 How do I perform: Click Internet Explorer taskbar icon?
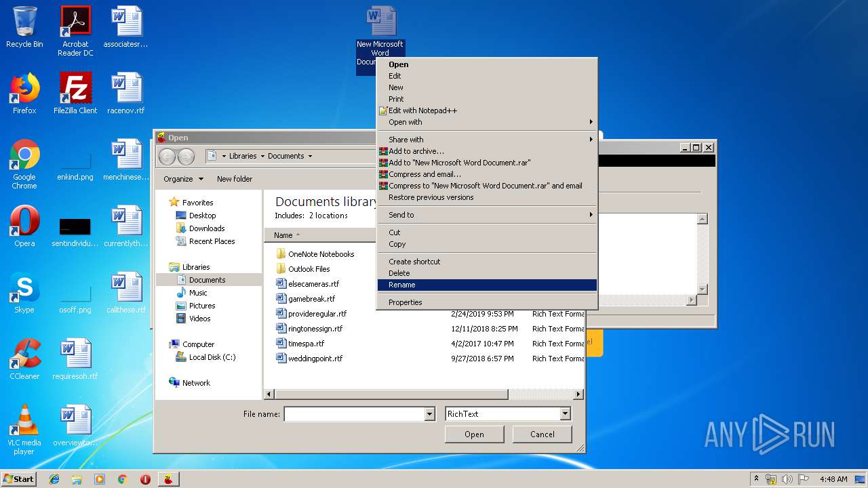[54, 479]
